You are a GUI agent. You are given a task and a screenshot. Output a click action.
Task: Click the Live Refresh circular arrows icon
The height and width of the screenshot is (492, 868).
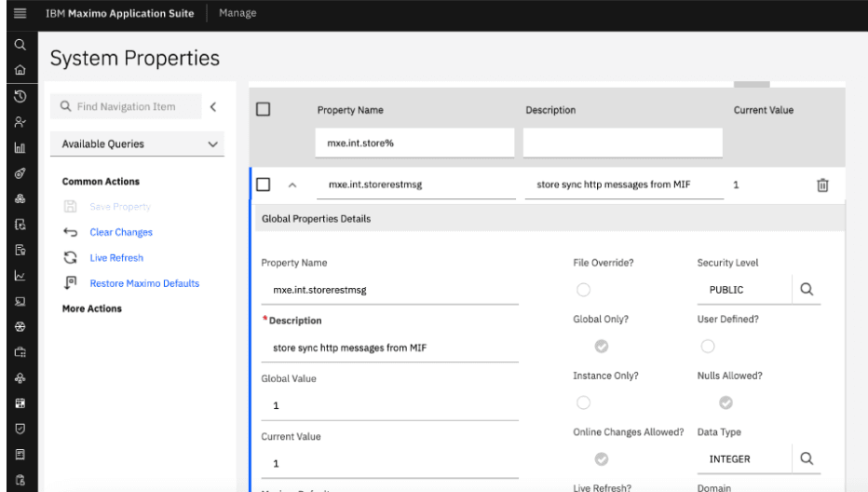tap(70, 257)
